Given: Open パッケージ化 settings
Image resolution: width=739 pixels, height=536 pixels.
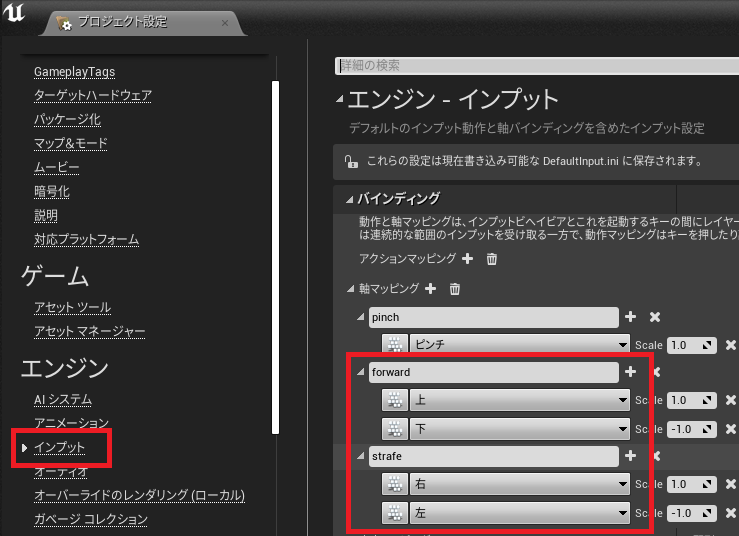Looking at the screenshot, I should click(x=67, y=120).
